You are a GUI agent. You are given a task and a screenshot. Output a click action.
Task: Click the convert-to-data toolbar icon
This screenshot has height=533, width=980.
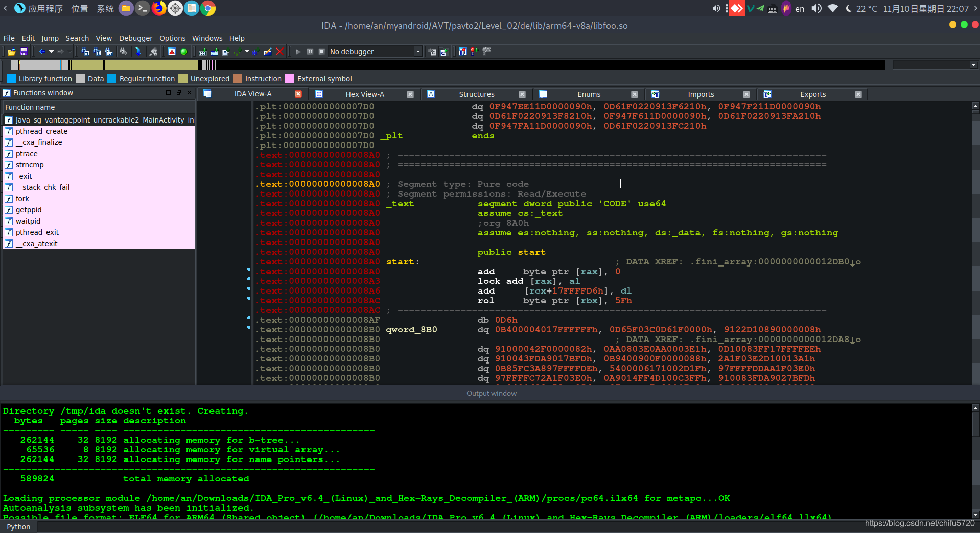click(x=215, y=52)
